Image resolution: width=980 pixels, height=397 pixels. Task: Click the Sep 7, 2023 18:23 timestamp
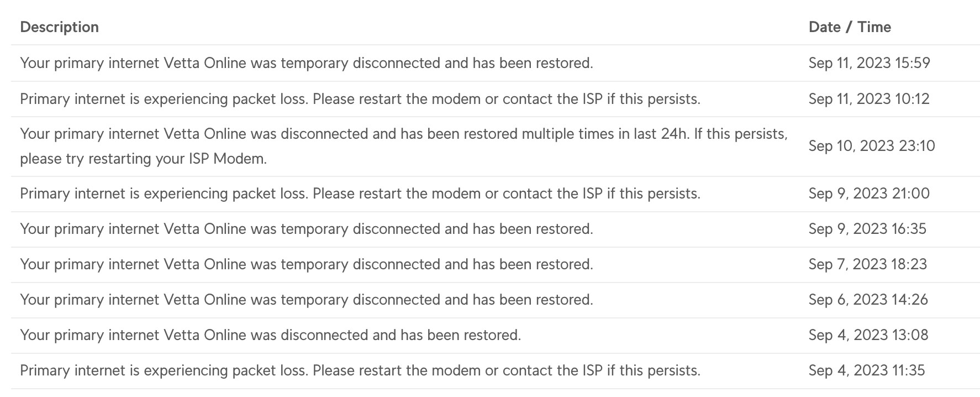867,264
